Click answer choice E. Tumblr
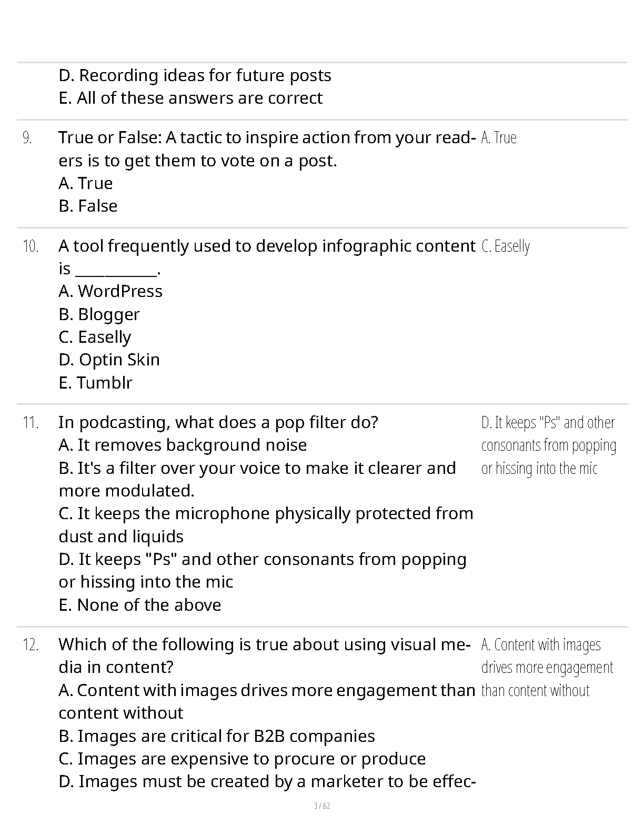Image resolution: width=644 pixels, height=834 pixels. point(96,383)
